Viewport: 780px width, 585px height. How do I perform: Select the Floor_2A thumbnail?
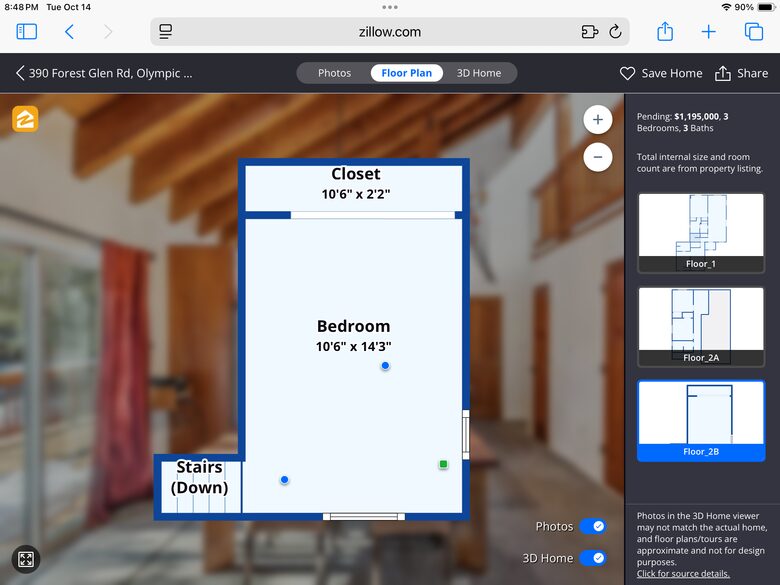700,327
